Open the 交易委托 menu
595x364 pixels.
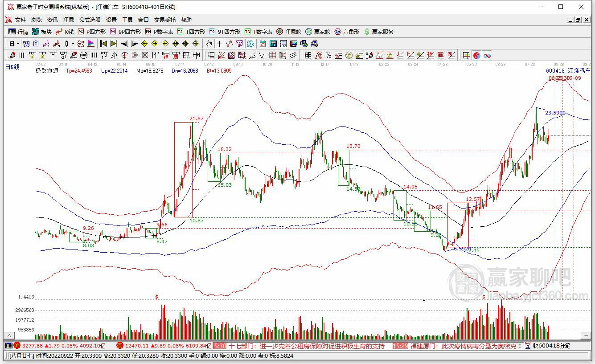[x=165, y=20]
